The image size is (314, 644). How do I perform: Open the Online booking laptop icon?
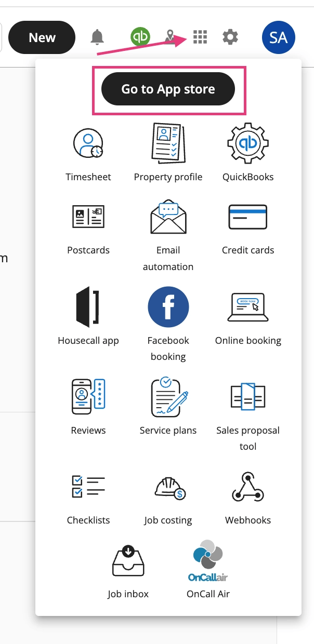tap(248, 306)
